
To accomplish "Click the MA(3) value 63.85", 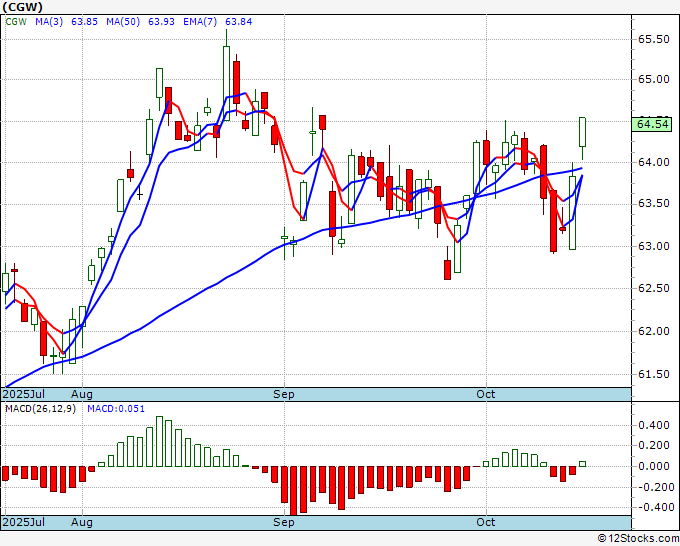I will click(85, 22).
